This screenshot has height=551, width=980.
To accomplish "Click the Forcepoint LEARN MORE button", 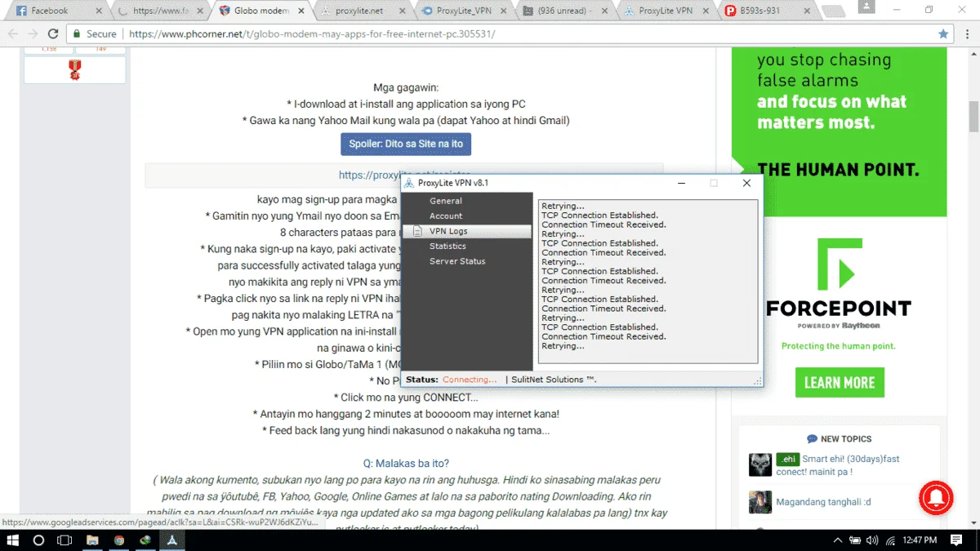I will 840,383.
